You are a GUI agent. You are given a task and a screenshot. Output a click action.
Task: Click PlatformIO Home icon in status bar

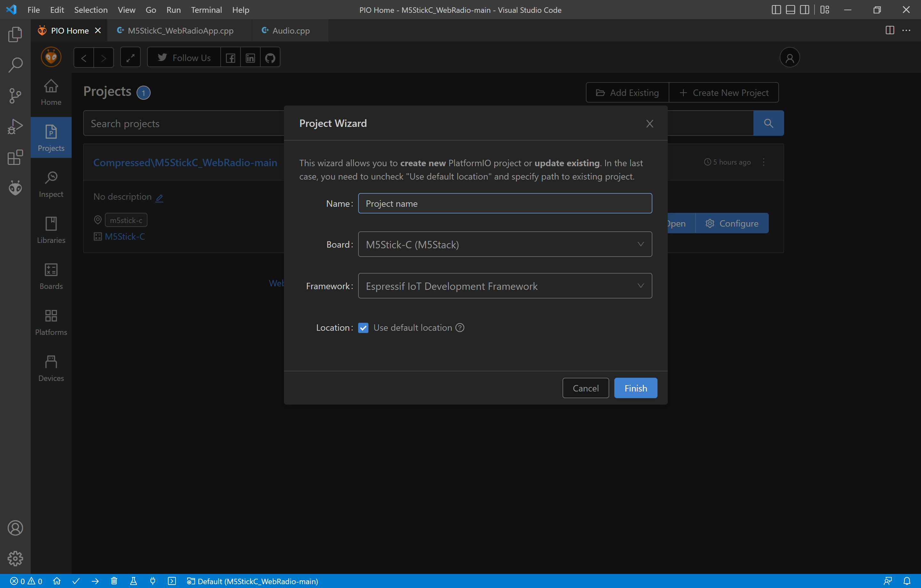coord(57,581)
